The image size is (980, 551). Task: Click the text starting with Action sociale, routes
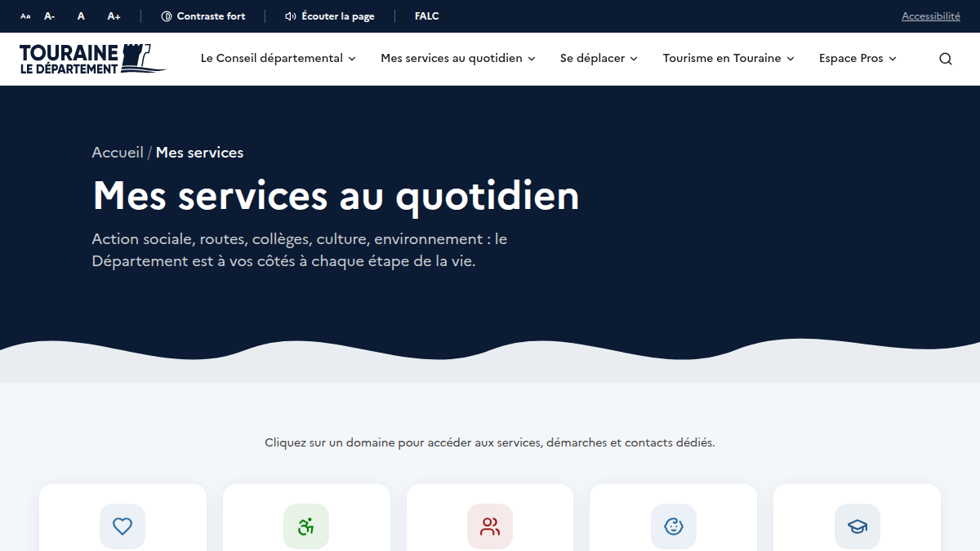300,251
